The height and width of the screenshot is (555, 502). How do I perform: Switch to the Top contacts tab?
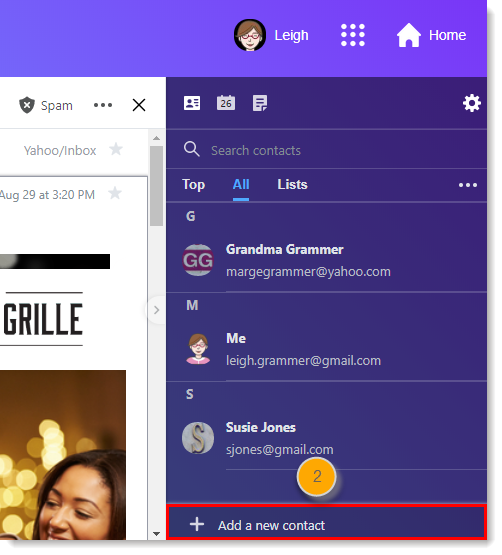[x=193, y=185]
